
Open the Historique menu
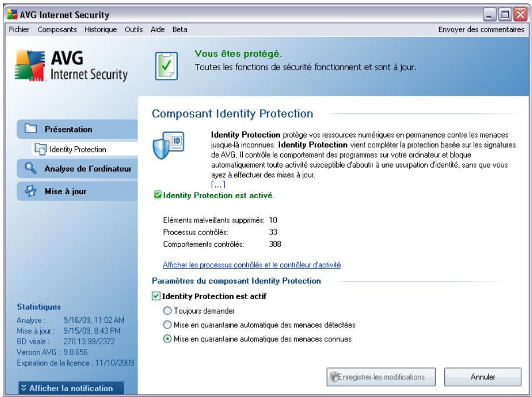[x=100, y=29]
